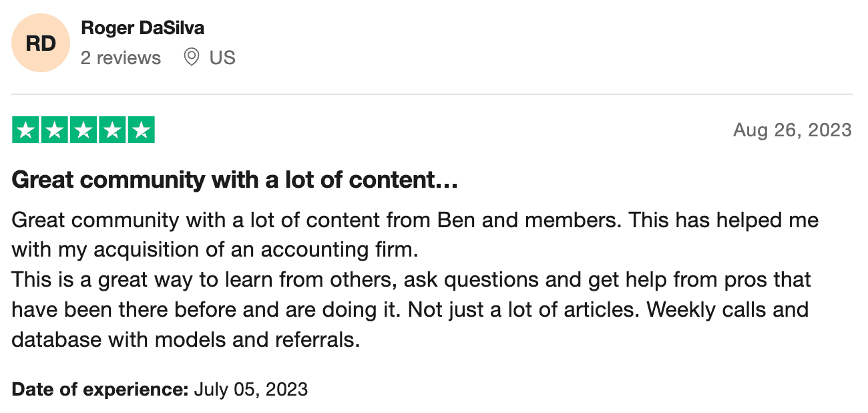This screenshot has width=868, height=413.
Task: Click the 'database with models and referrals' line
Action: click(x=186, y=340)
